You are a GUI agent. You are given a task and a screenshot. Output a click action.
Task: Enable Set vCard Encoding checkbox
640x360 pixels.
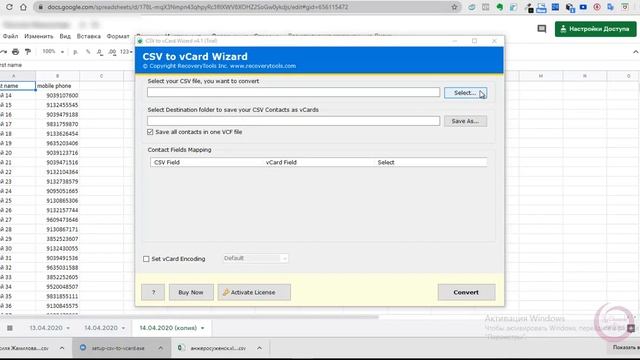tap(146, 259)
